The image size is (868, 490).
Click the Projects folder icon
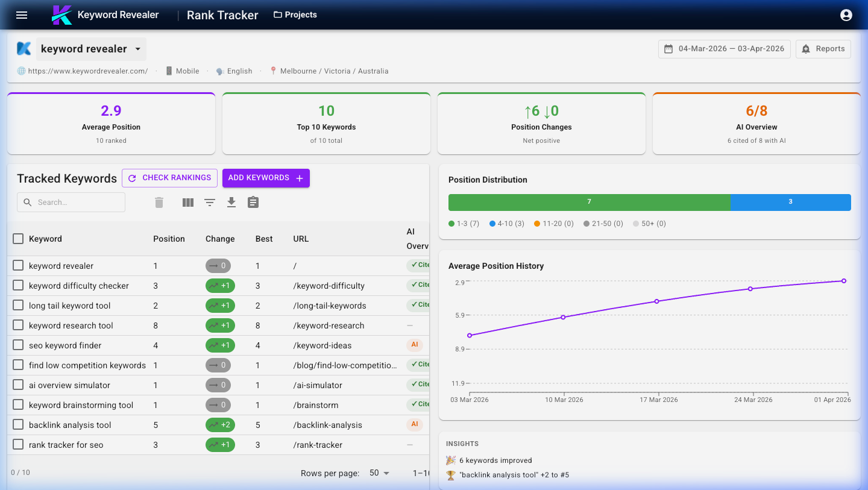(x=278, y=15)
